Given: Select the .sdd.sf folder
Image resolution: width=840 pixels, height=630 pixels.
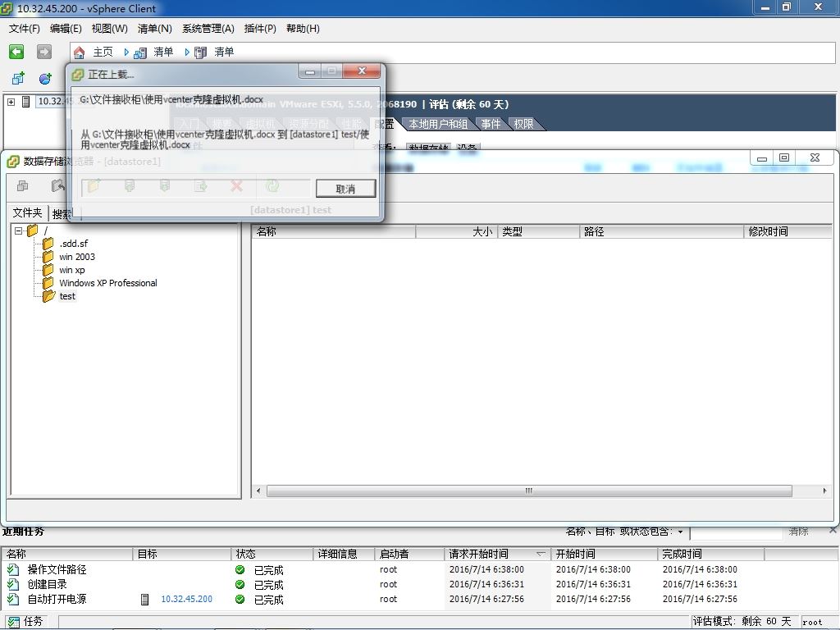Looking at the screenshot, I should [x=73, y=244].
